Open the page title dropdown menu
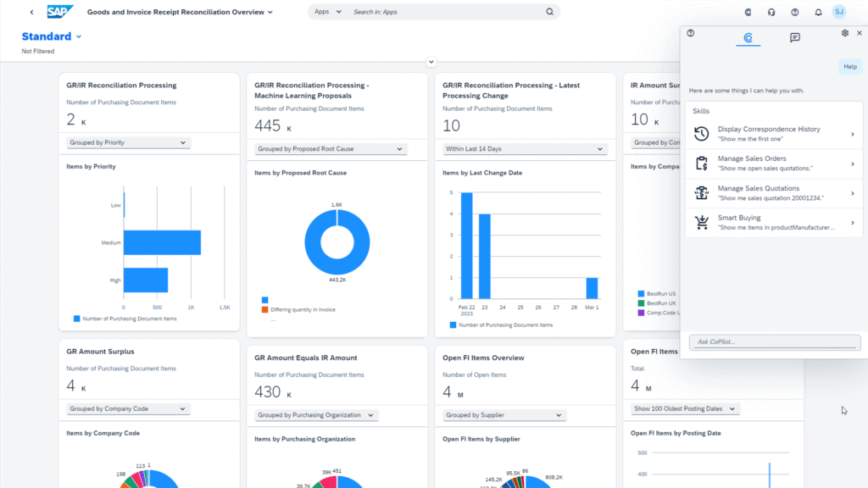Viewport: 868px width, 488px height. (270, 12)
